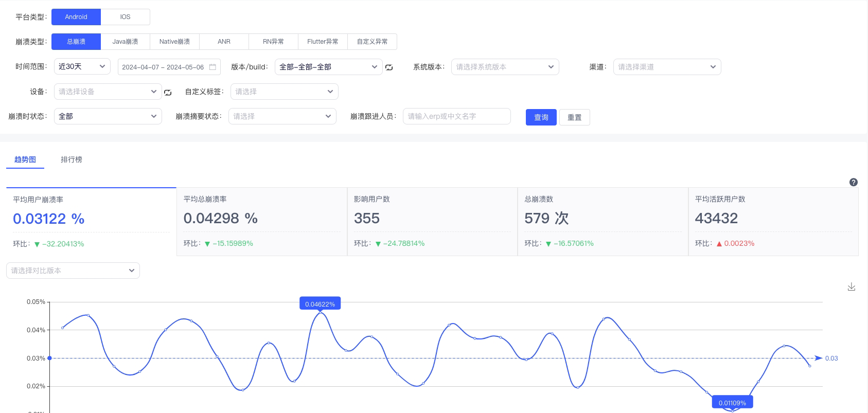Click the help question mark icon
This screenshot has height=413, width=868.
(854, 182)
